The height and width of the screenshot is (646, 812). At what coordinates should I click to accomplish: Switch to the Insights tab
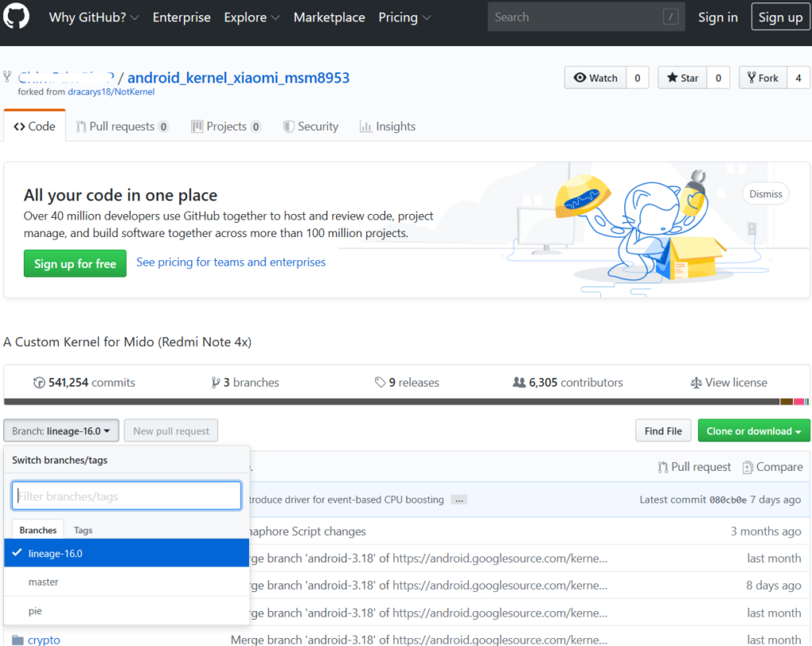pos(387,127)
